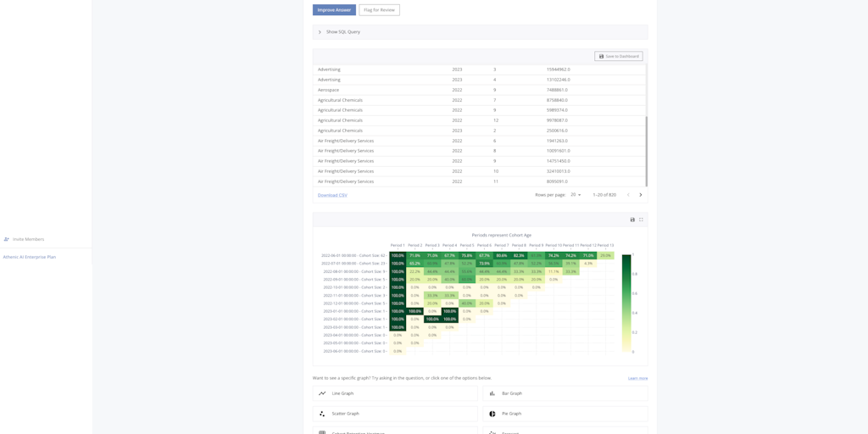Click the Improve Answer button
Image resolution: width=868 pixels, height=434 pixels.
coord(334,10)
